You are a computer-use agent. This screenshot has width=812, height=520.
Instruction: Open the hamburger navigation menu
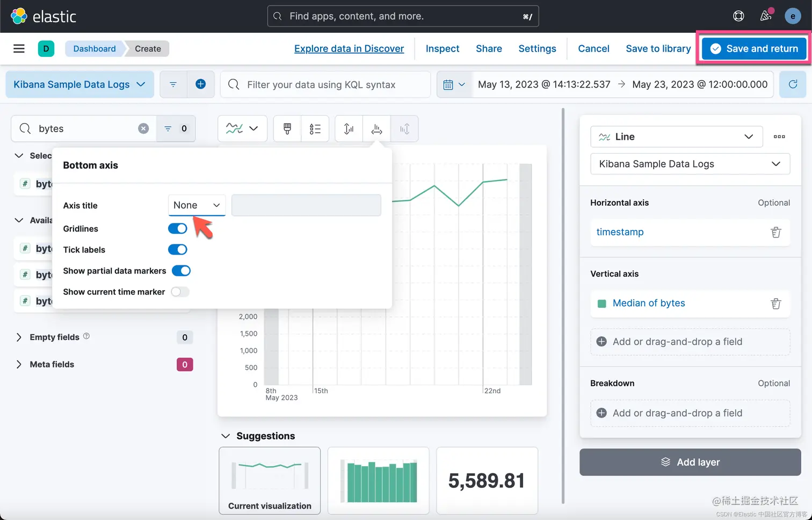point(19,49)
